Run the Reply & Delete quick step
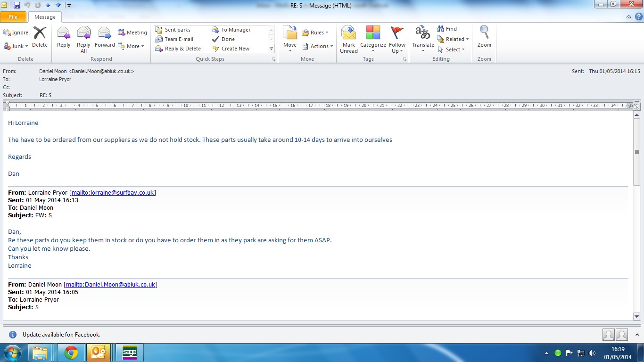This screenshot has height=362, width=644. click(x=182, y=49)
